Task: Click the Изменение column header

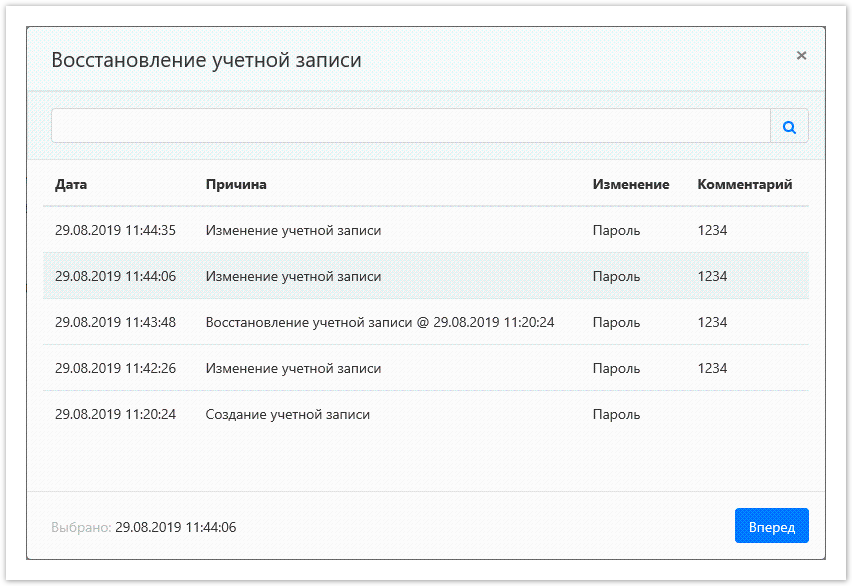Action: point(630,185)
